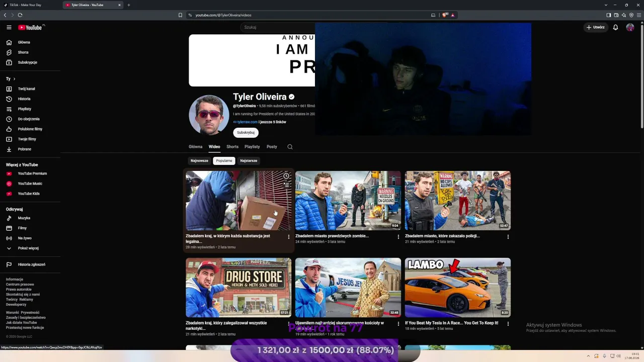Image resolution: width=644 pixels, height=362 pixels.
Task: Open options for the legal substances video
Action: (x=288, y=237)
